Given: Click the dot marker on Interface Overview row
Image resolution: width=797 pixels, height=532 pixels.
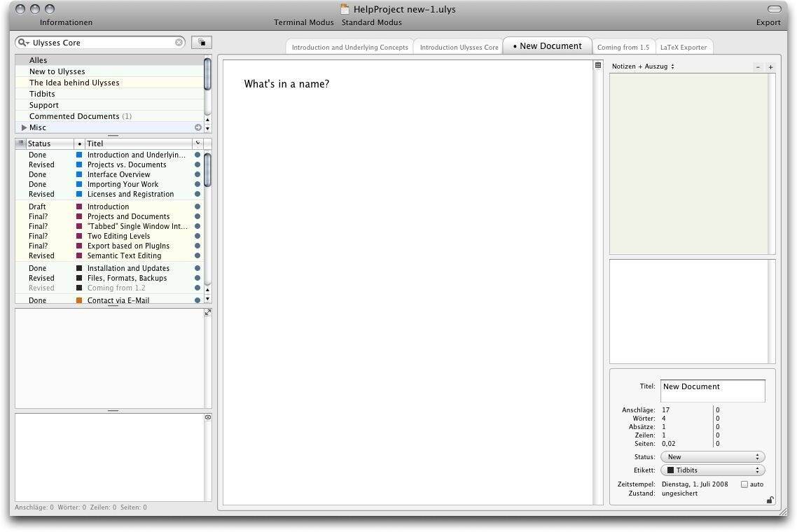Looking at the screenshot, I should point(197,174).
